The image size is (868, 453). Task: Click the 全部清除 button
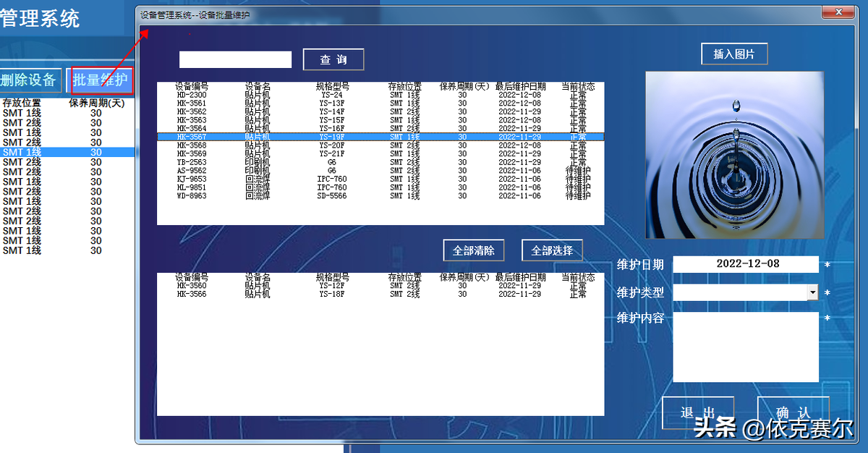click(474, 250)
